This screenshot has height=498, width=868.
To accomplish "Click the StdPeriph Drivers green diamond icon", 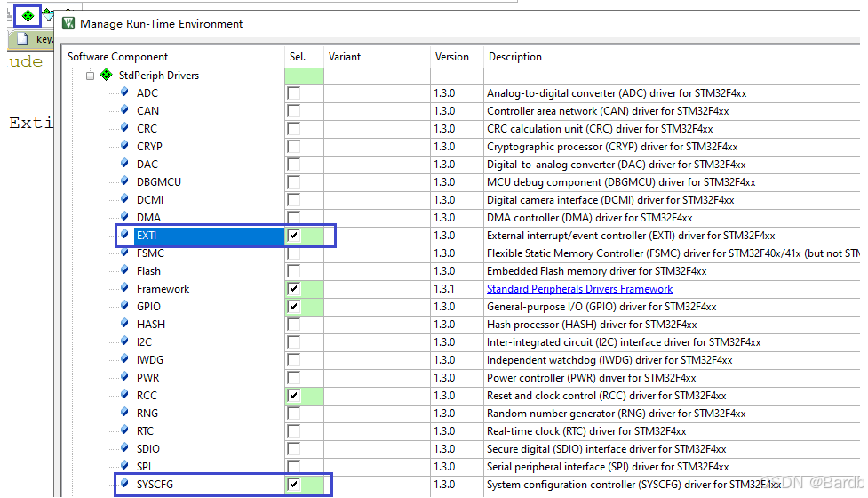I will coord(107,75).
